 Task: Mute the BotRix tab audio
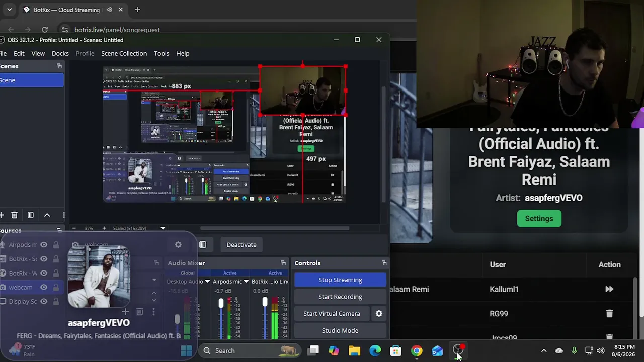pos(109,10)
